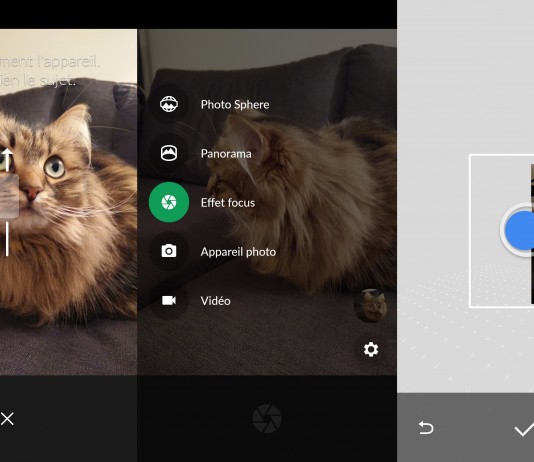Cancel capture with the X icon
This screenshot has height=462, width=534.
7,419
